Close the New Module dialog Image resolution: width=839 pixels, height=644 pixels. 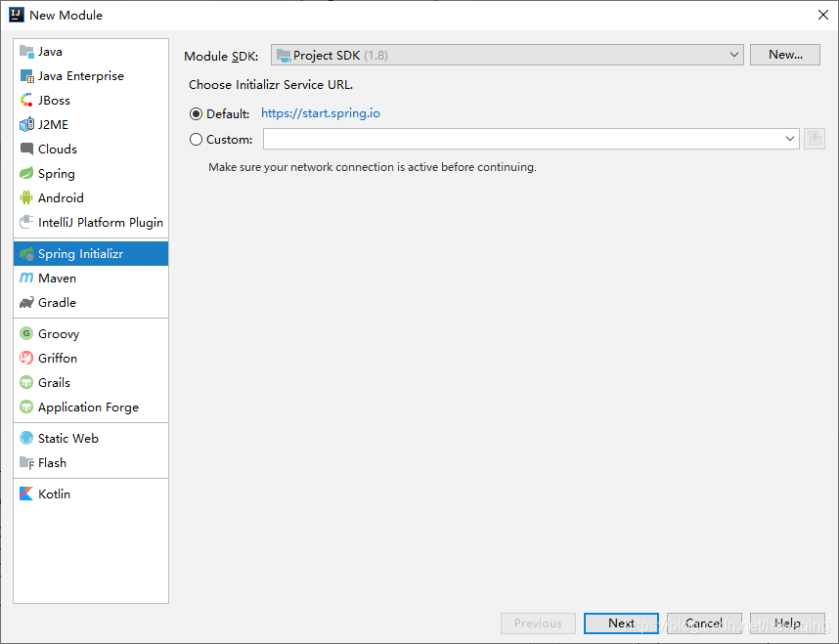click(823, 15)
